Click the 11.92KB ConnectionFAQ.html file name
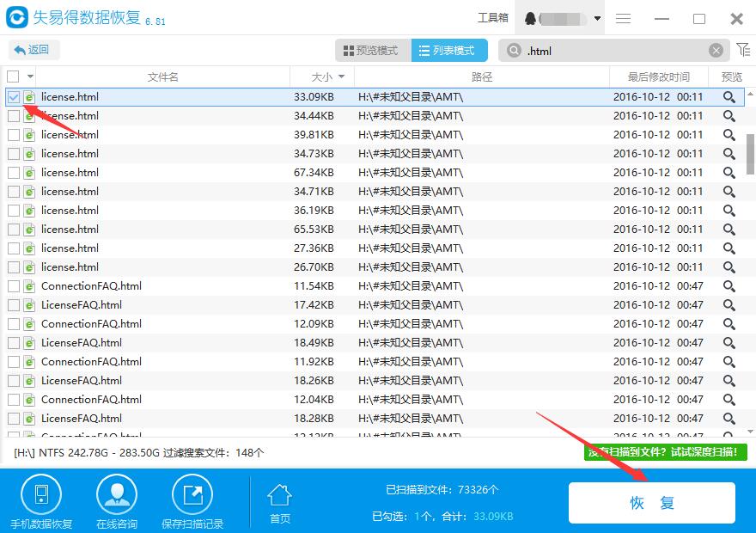This screenshot has height=533, width=756. [x=92, y=362]
